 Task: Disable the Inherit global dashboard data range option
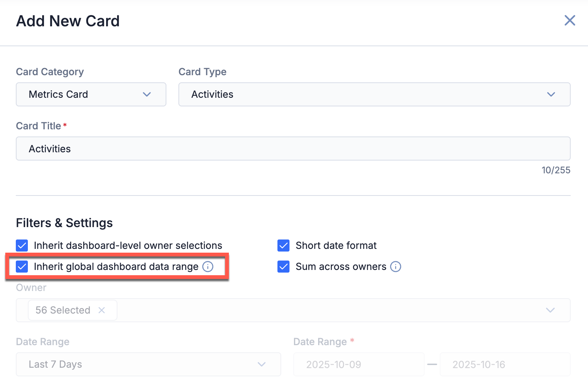(x=21, y=267)
